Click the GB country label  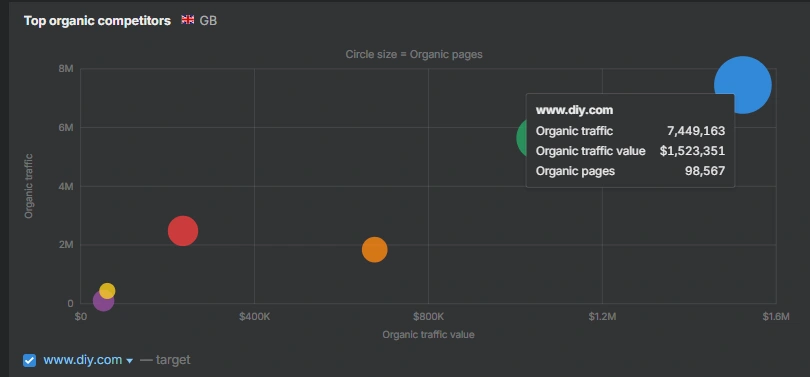208,21
